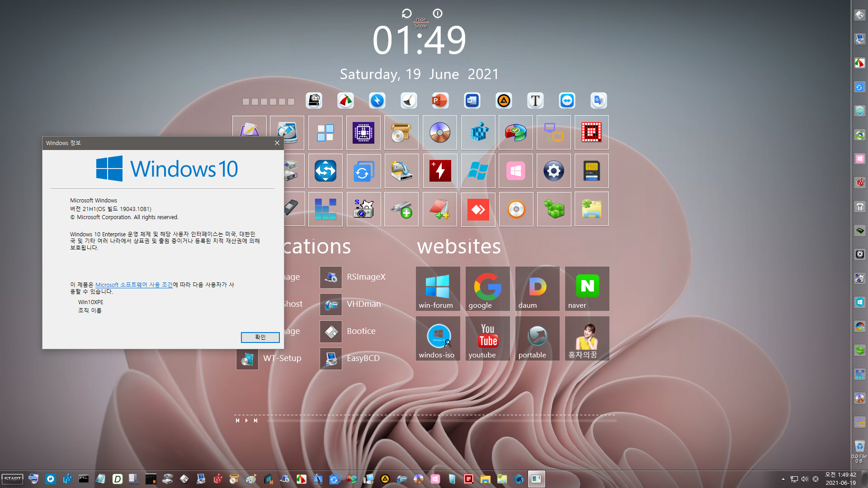Click the power icon above the clock
The image size is (868, 488).
coord(438,14)
